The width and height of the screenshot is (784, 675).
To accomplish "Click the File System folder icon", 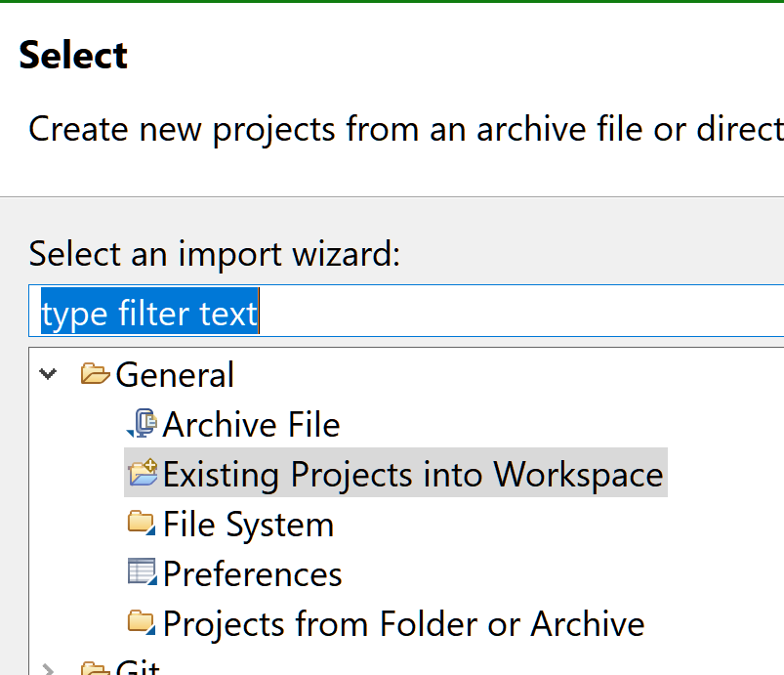I will pyautogui.click(x=143, y=524).
